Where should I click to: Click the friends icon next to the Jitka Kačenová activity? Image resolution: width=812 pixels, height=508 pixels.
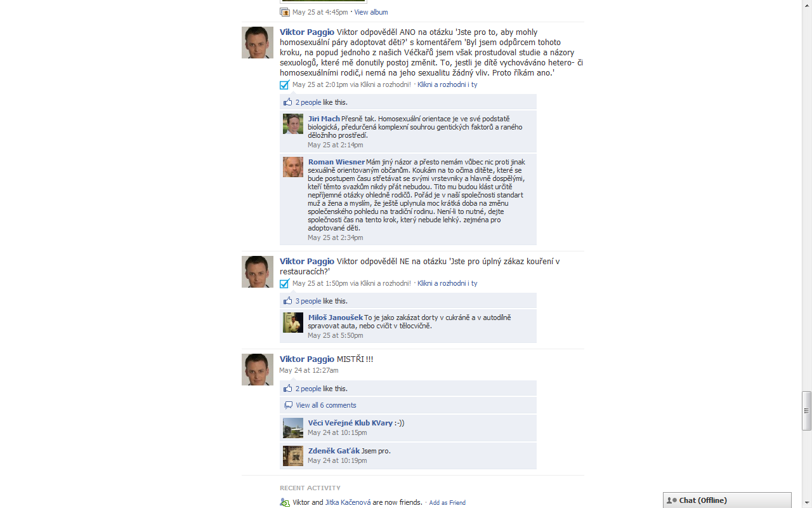tap(285, 502)
